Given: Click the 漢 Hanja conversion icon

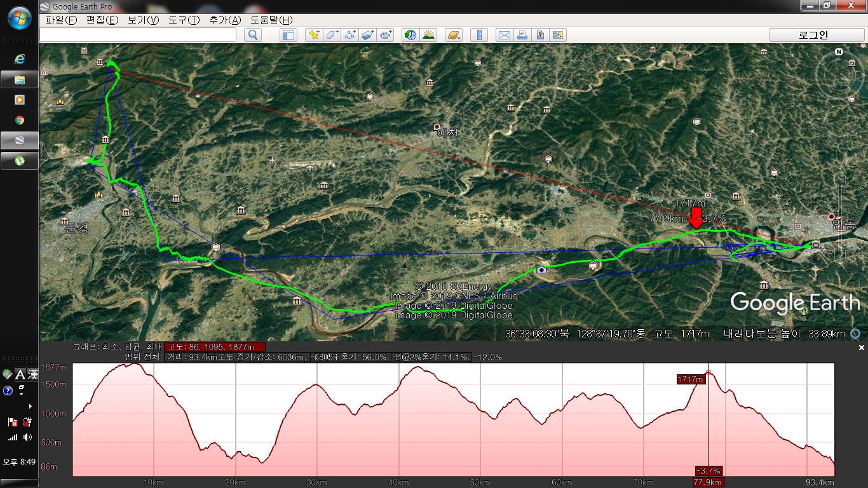Looking at the screenshot, I should [32, 375].
